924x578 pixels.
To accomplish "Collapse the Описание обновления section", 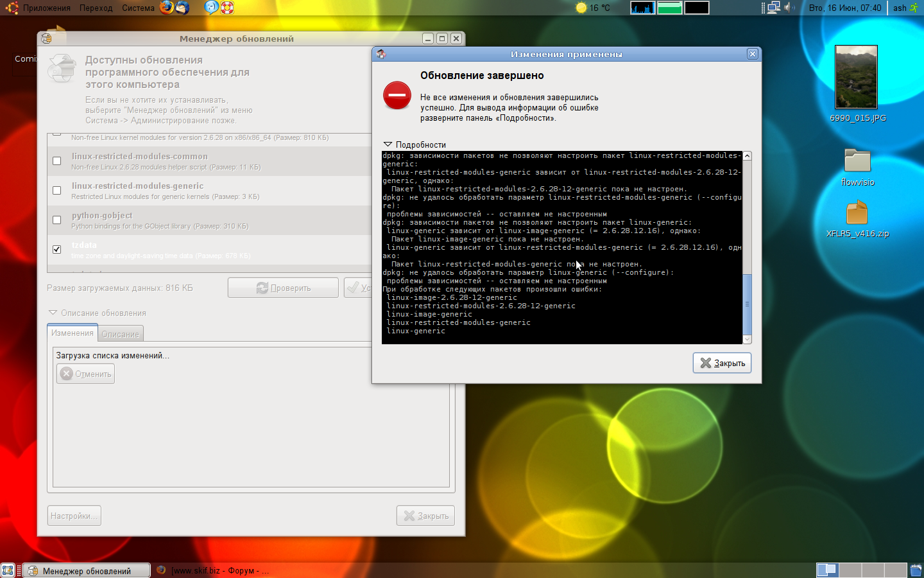I will [x=53, y=313].
